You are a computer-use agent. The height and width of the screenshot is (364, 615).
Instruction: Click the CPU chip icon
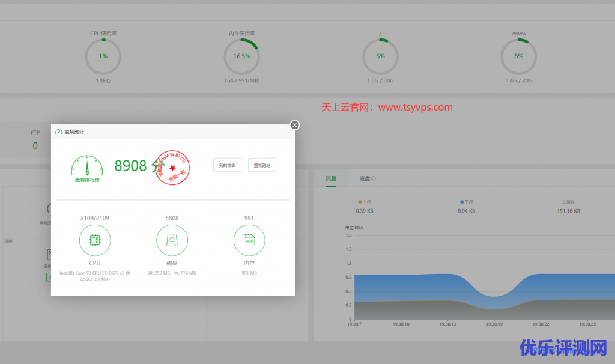[95, 240]
